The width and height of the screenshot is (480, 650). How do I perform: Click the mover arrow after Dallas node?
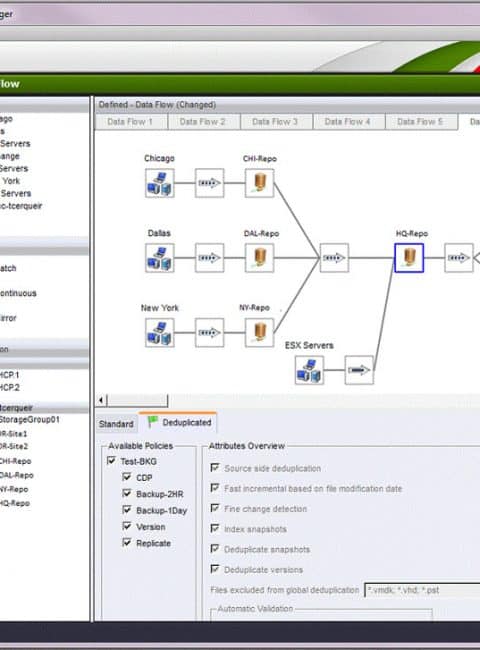(209, 258)
